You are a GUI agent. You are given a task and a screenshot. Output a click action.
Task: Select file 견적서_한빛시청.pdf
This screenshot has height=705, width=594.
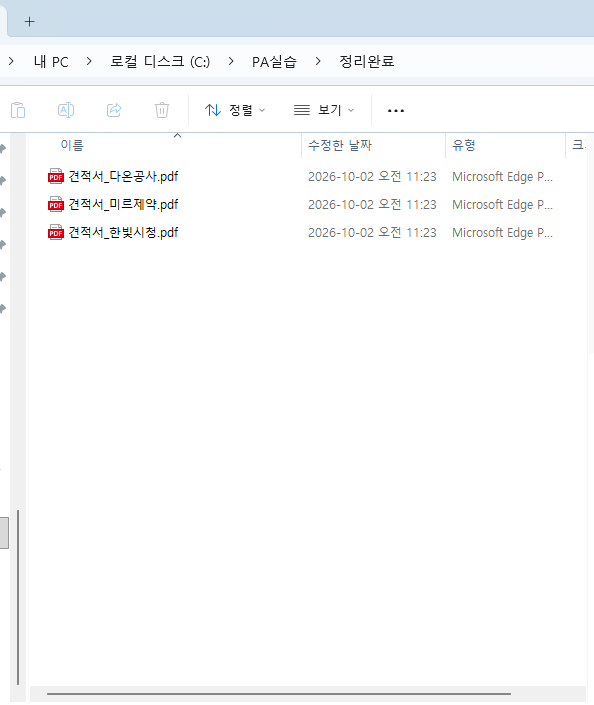[x=123, y=232]
